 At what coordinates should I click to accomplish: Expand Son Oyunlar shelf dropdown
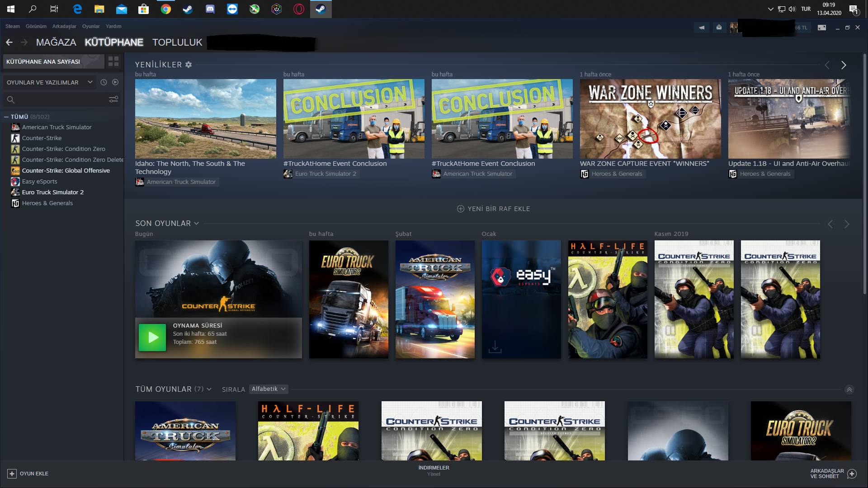pyautogui.click(x=197, y=223)
